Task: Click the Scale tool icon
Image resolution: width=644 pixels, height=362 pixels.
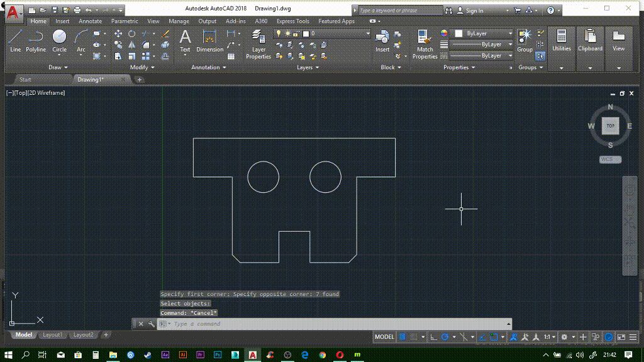Action: pos(132,56)
